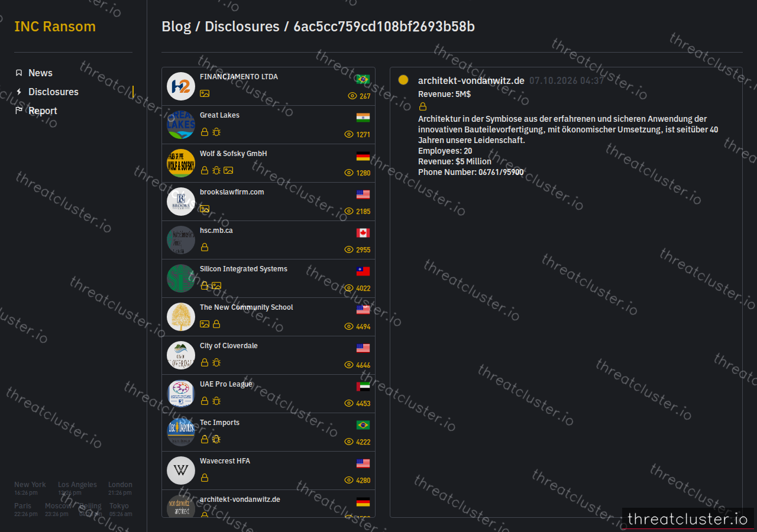Click the eye views icon for brookslawfirm.com
The image size is (757, 532).
point(349,211)
